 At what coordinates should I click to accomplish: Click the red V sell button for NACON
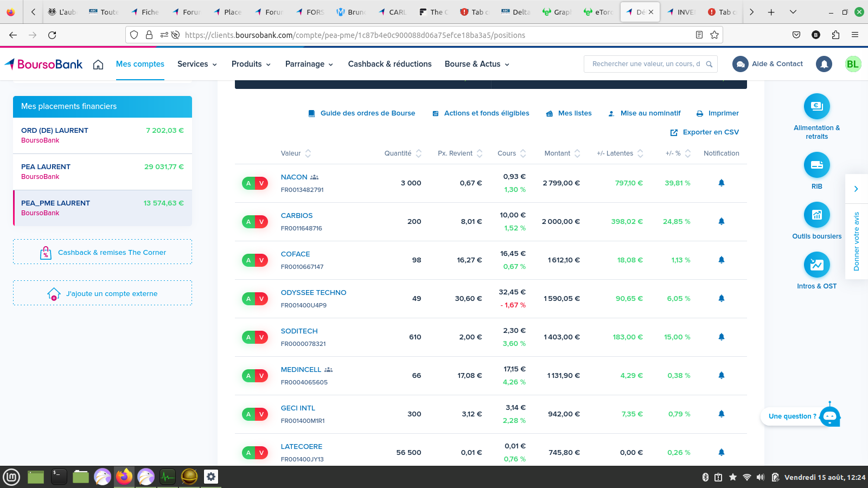click(x=261, y=183)
